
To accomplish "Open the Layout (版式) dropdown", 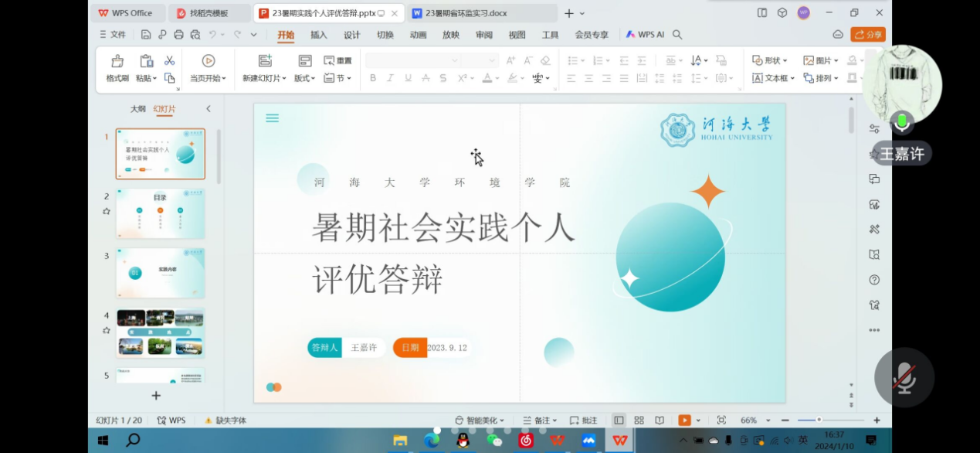I will click(x=305, y=78).
